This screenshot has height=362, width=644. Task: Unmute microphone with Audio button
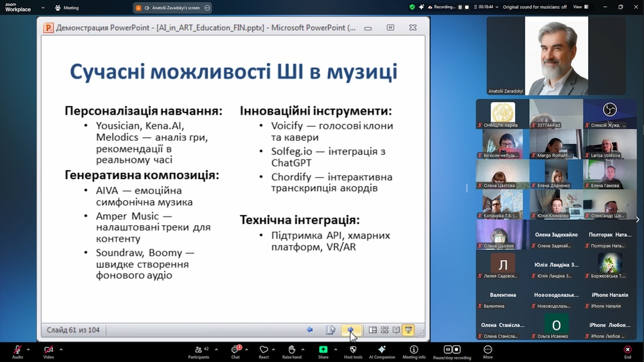pos(17,352)
